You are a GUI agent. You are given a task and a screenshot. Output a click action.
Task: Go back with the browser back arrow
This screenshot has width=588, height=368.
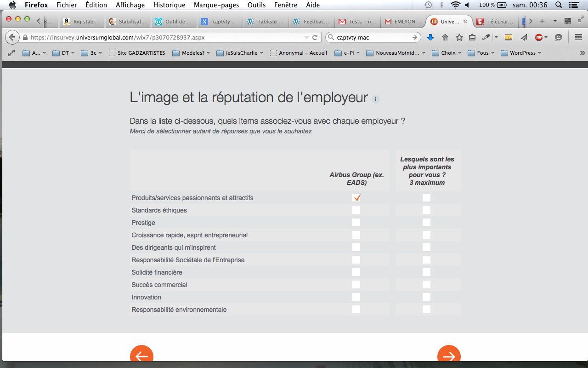click(11, 37)
